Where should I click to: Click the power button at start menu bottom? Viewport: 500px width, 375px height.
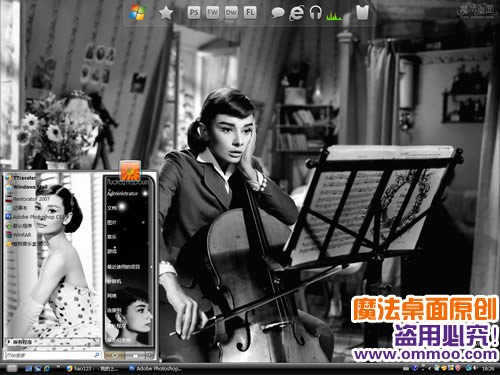point(114,356)
